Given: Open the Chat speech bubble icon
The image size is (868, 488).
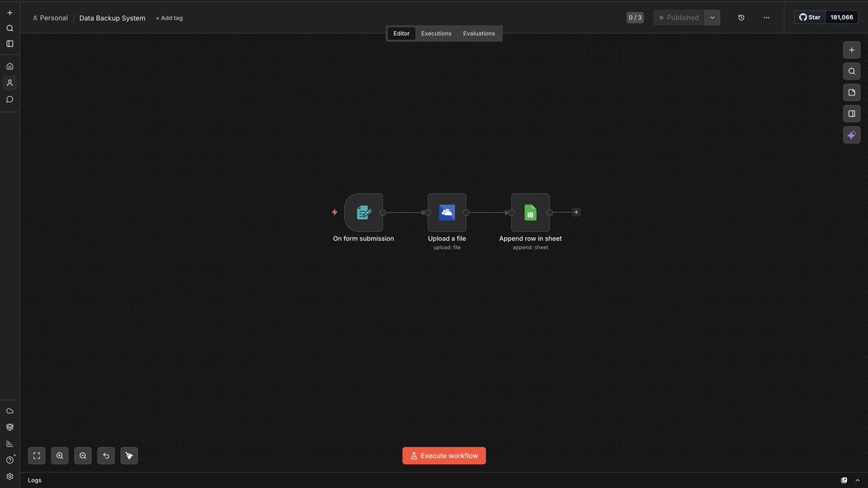Looking at the screenshot, I should (9, 99).
